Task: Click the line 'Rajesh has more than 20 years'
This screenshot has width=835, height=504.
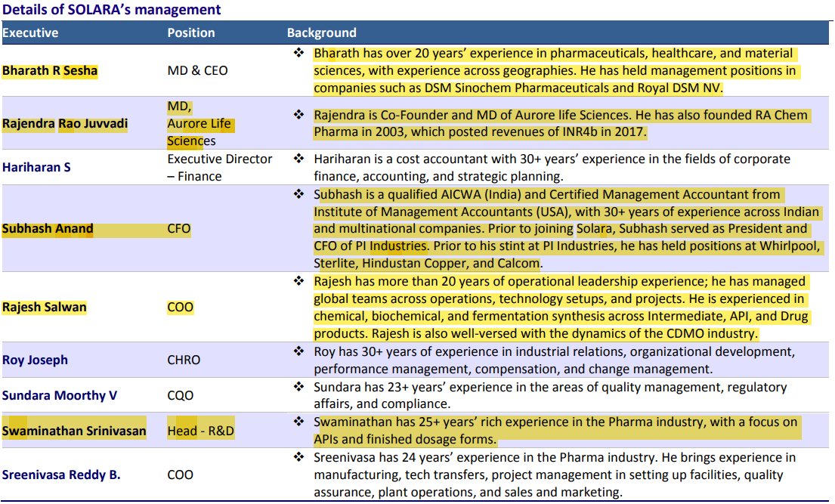Action: click(x=560, y=281)
